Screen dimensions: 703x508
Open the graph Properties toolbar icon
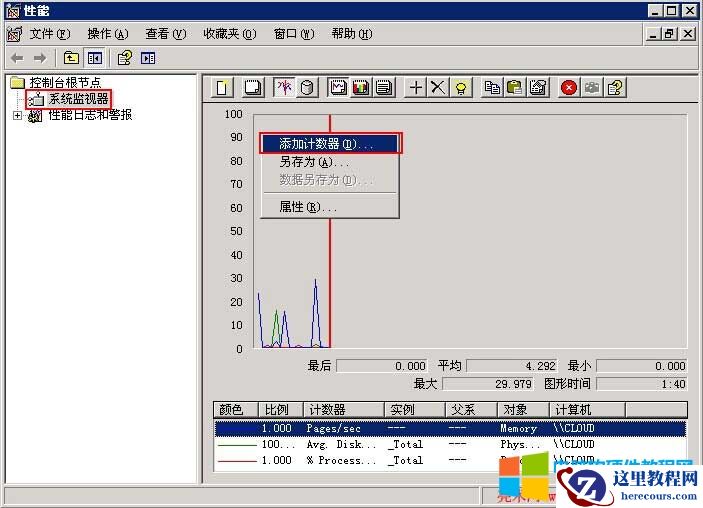coord(538,87)
